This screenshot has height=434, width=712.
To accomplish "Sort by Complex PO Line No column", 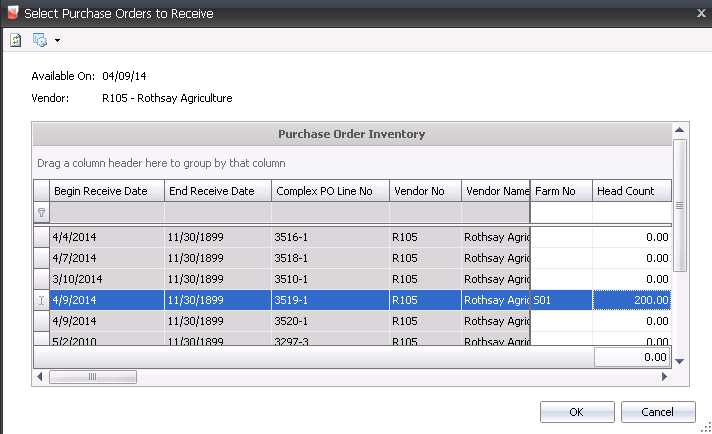I will pyautogui.click(x=329, y=190).
